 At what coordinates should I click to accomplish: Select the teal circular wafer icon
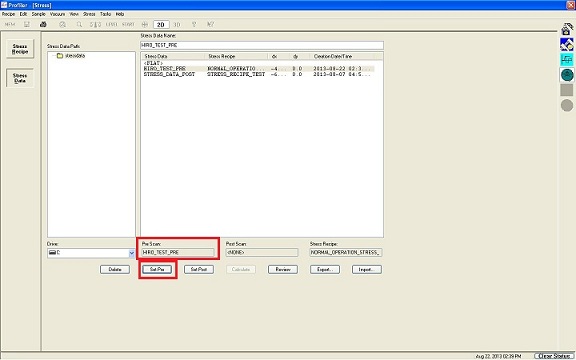[x=567, y=75]
